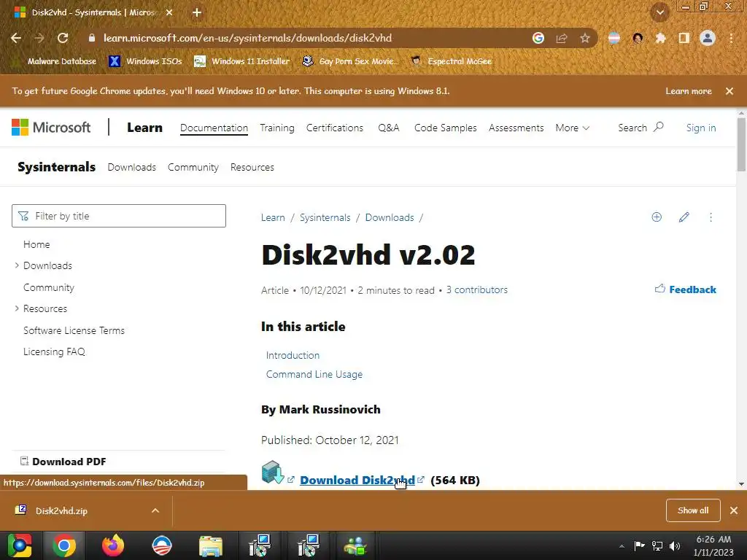The height and width of the screenshot is (560, 747).
Task: Open the tab search chevron button
Action: [660, 13]
